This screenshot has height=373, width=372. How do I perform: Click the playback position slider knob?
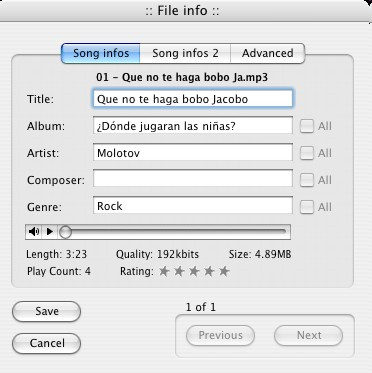tap(66, 232)
